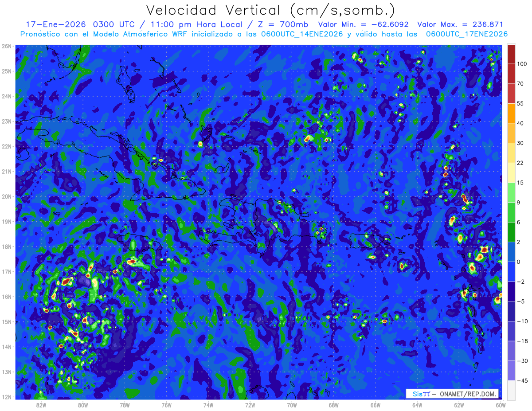This screenshot has height=411, width=532.
Task: Click the WRF model forecast description line
Action: tap(264, 34)
